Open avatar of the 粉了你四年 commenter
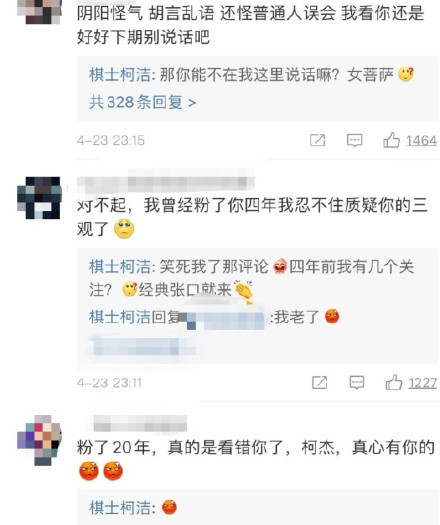Viewport: 440px width, 525px height. pyautogui.click(x=40, y=198)
